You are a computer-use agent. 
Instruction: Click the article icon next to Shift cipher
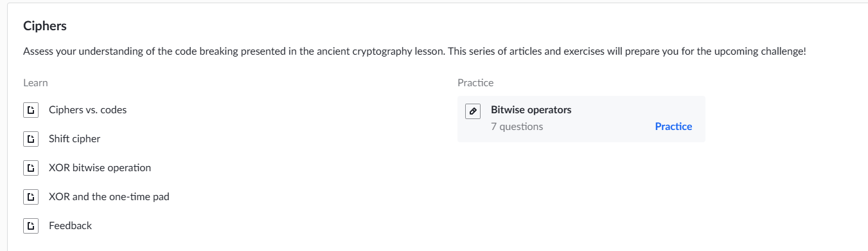pos(30,139)
